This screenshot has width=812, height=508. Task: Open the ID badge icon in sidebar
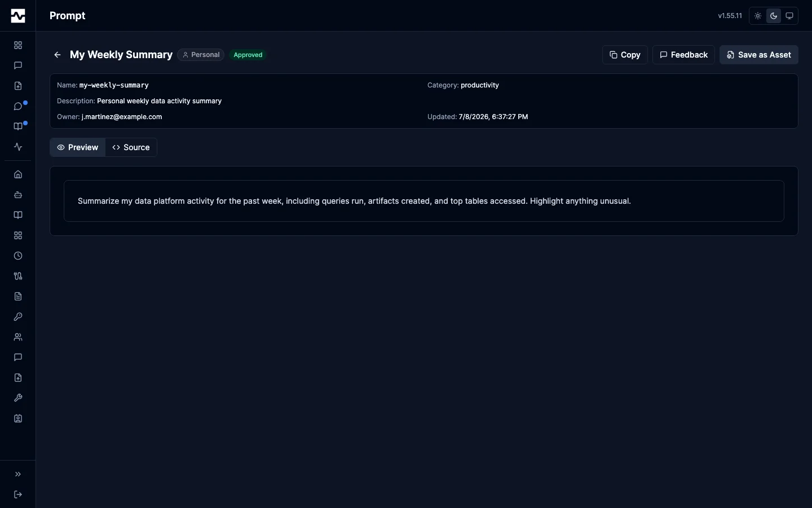[x=18, y=418]
